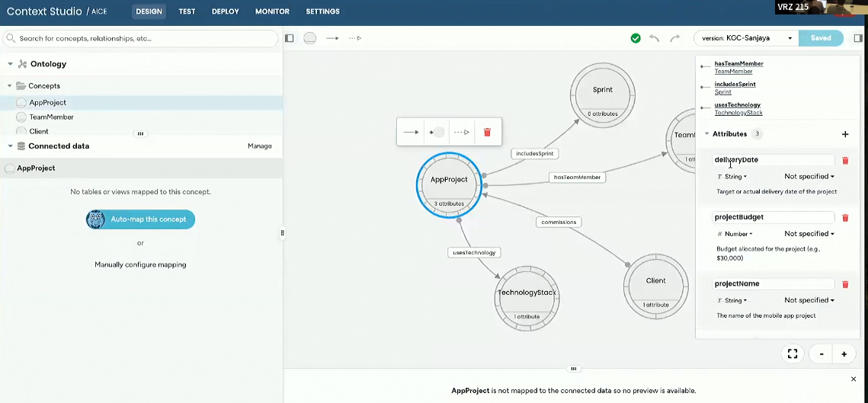Open the SETTINGS tab

coord(322,11)
